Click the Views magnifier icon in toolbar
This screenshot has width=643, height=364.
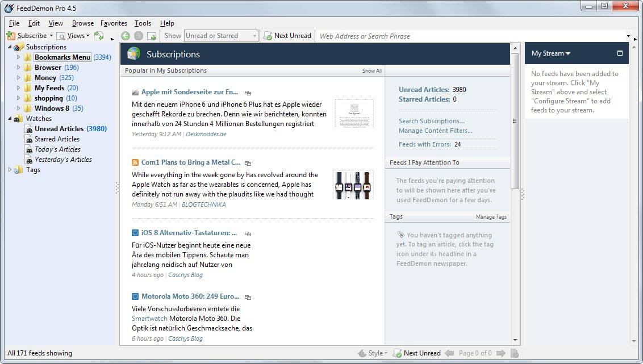pyautogui.click(x=61, y=36)
